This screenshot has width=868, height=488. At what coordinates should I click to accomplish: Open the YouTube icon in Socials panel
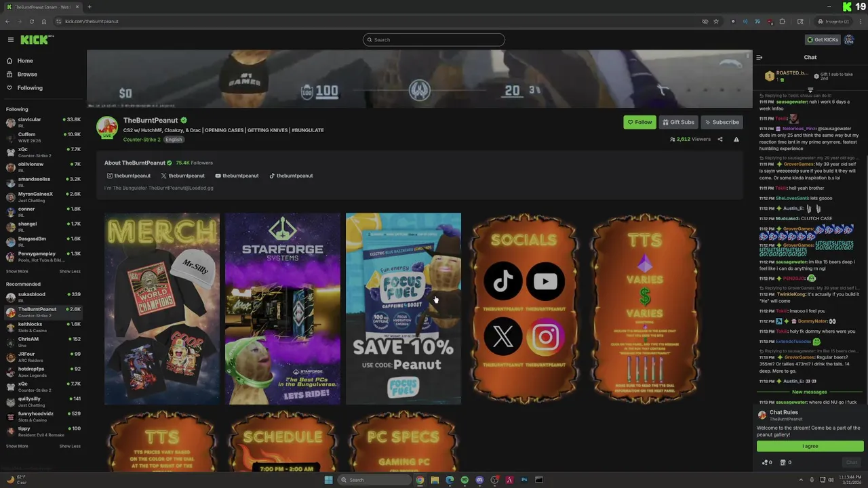click(x=545, y=281)
